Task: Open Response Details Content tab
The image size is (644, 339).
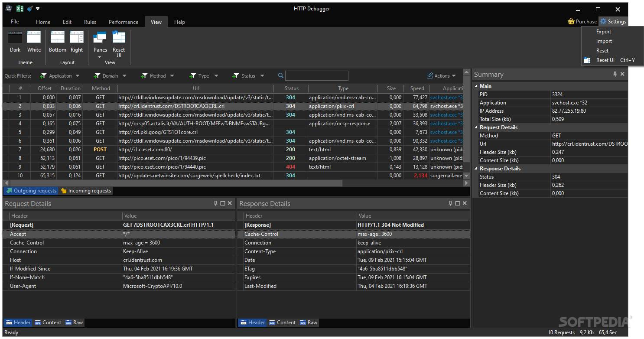Action: tap(283, 323)
